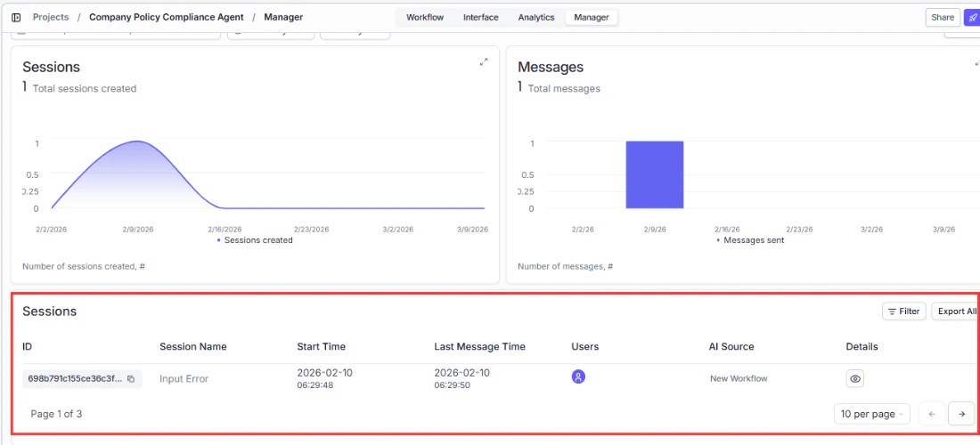The height and width of the screenshot is (445, 980).
Task: Click Number of messages, # caption
Action: 566,266
